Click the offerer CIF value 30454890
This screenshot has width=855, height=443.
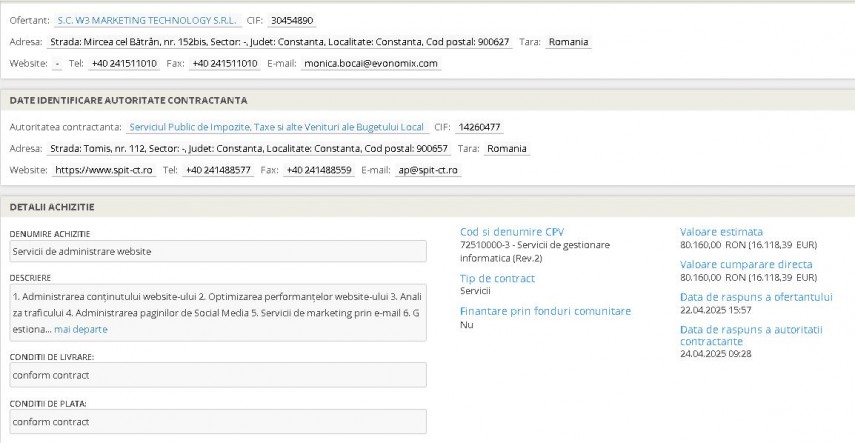pyautogui.click(x=292, y=19)
